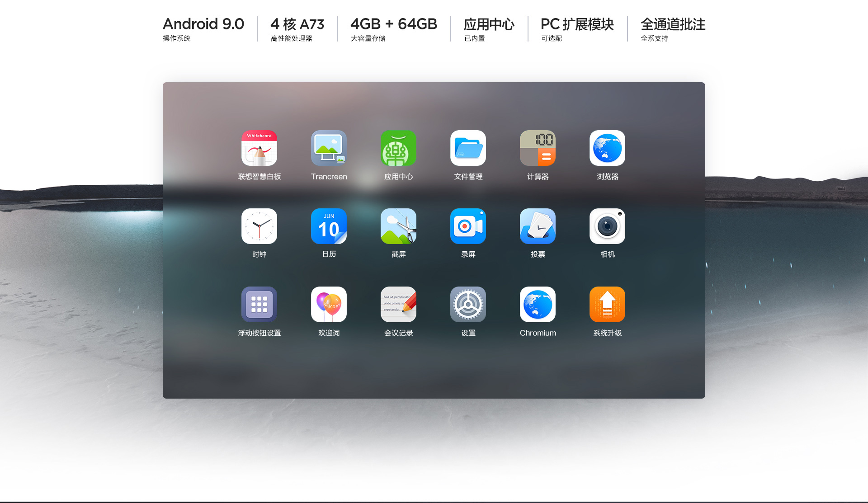
Task: Click the 应用中心 header title
Action: coord(489,24)
